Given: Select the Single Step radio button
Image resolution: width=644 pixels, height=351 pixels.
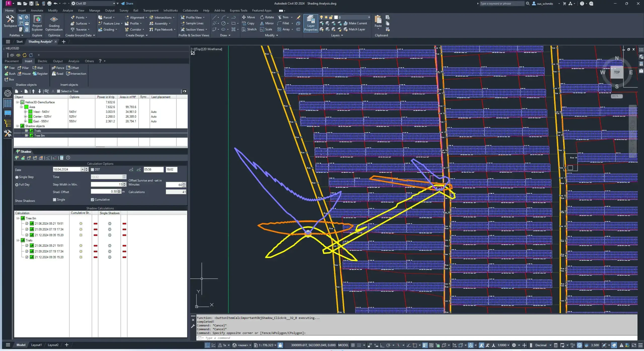Looking at the screenshot, I should 17,177.
